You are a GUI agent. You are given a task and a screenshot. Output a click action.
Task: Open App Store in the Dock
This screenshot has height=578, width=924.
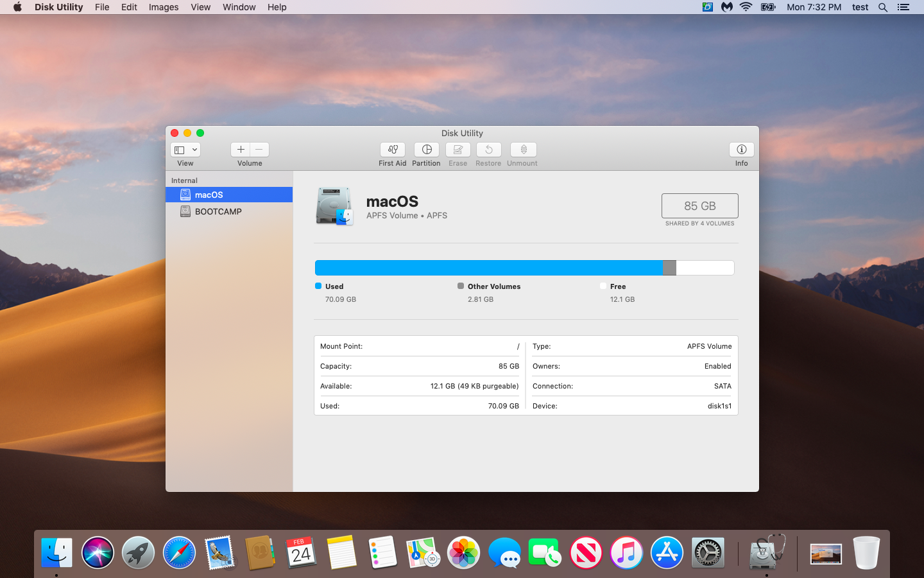[667, 552]
